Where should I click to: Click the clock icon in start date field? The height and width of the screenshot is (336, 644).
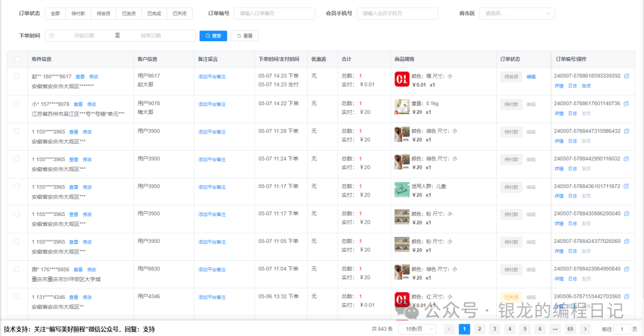(x=52, y=36)
